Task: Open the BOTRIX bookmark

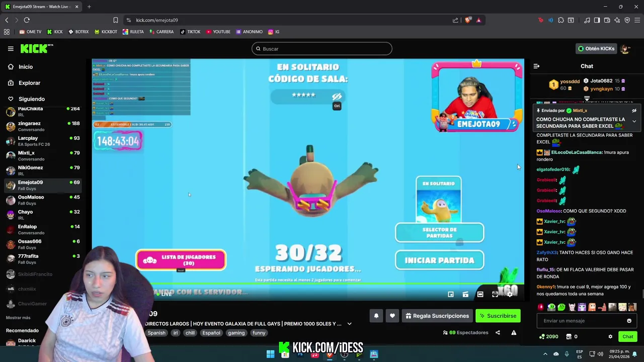Action: 78,32
